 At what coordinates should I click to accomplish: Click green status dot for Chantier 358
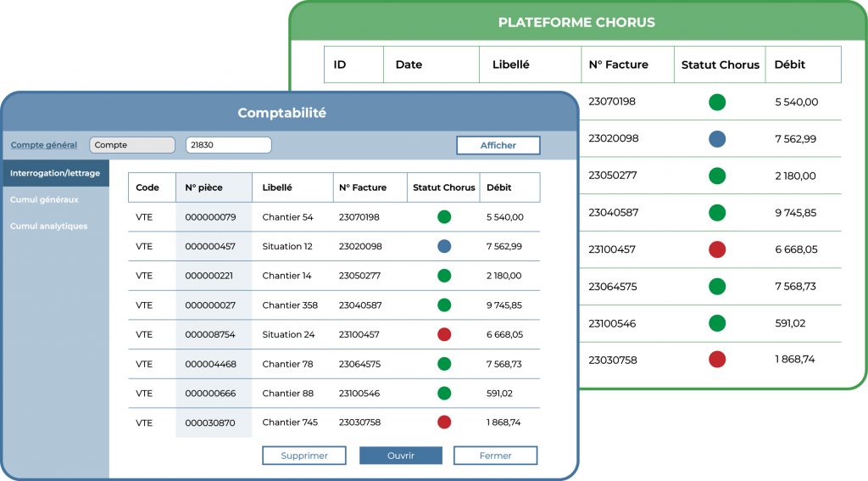[x=444, y=305]
